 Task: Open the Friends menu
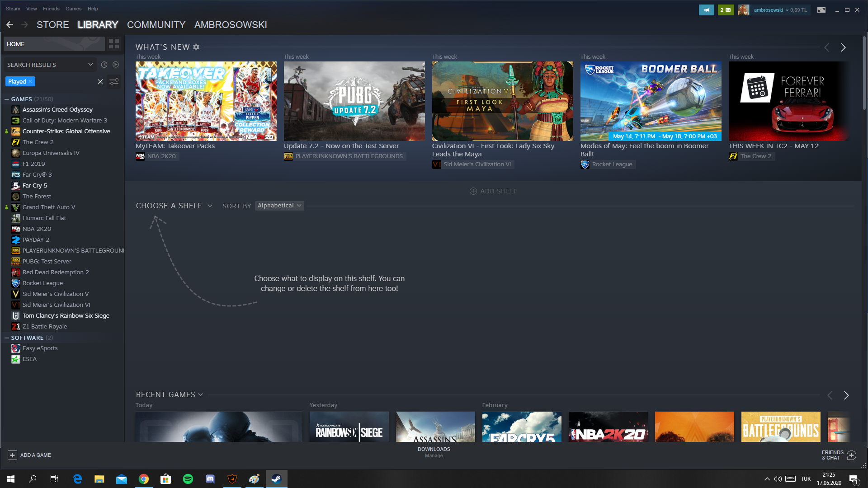pos(51,9)
